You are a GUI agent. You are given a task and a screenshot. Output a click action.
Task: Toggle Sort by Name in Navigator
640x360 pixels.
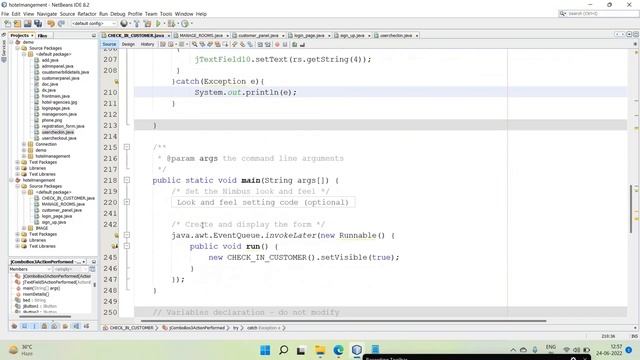coord(76,326)
